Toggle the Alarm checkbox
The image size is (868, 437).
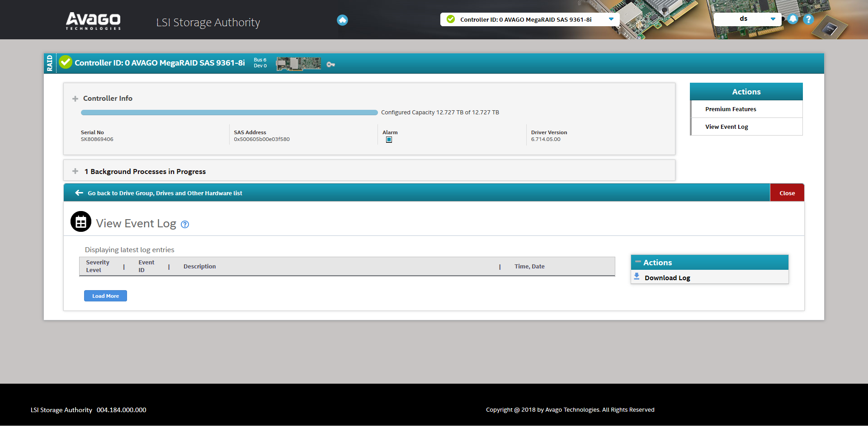(x=389, y=140)
